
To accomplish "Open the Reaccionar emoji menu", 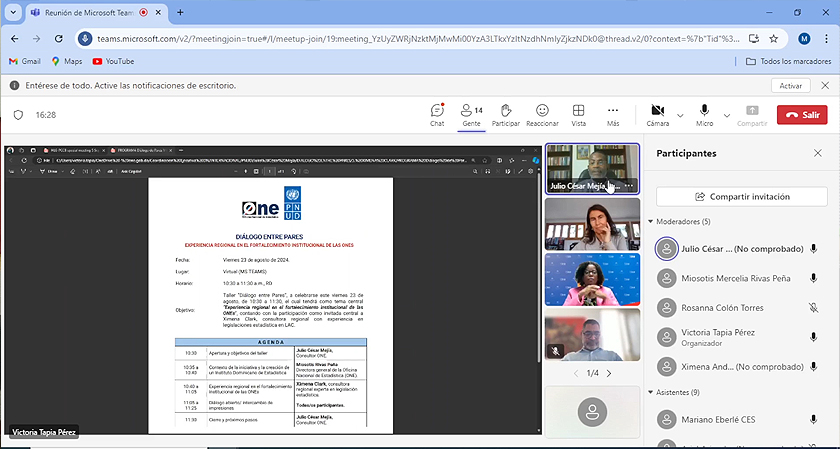I will (542, 115).
